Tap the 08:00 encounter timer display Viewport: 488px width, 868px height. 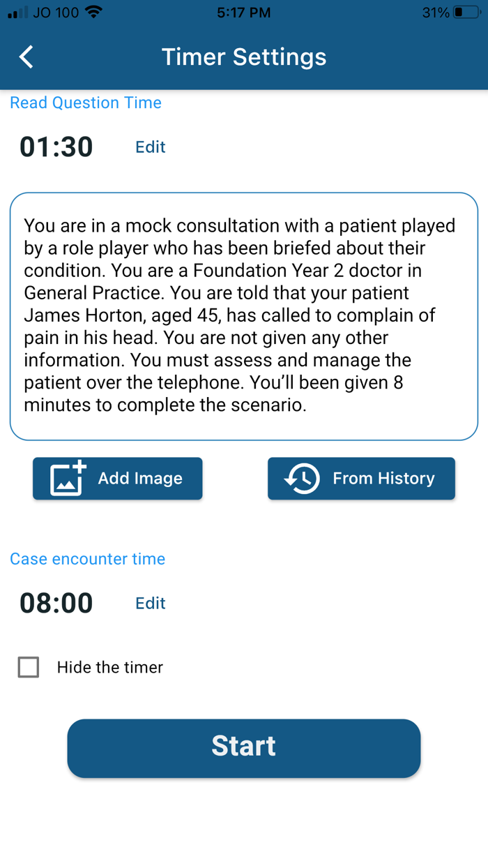tap(56, 603)
